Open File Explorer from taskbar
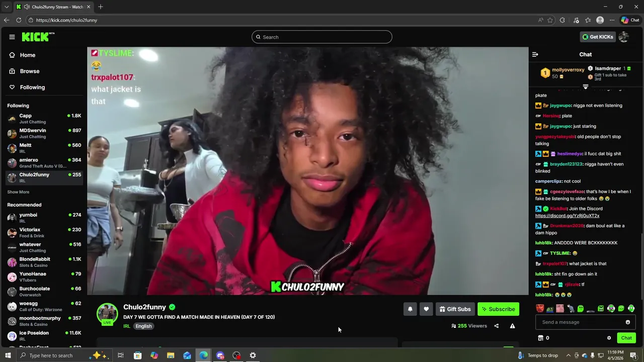 coord(171,355)
